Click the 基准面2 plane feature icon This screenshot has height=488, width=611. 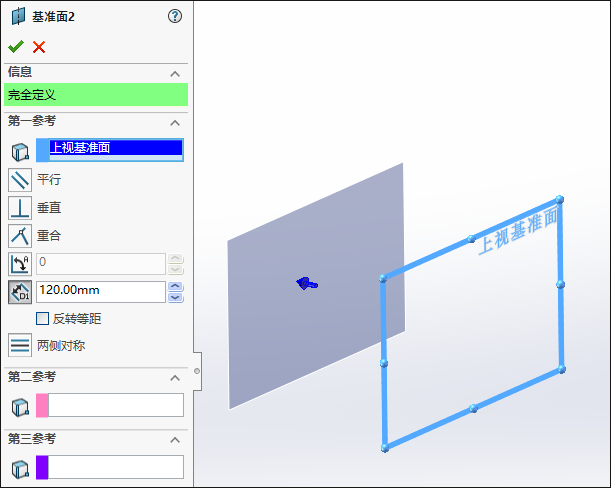(x=18, y=16)
